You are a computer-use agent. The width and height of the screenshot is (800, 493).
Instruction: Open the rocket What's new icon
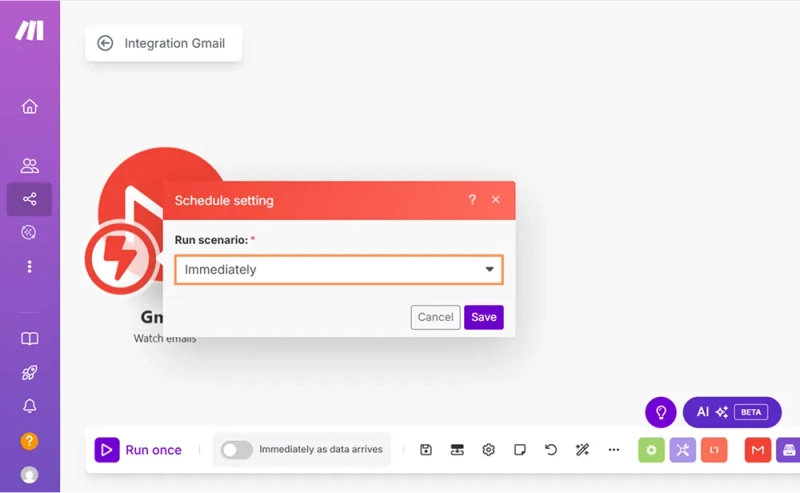[x=29, y=372]
